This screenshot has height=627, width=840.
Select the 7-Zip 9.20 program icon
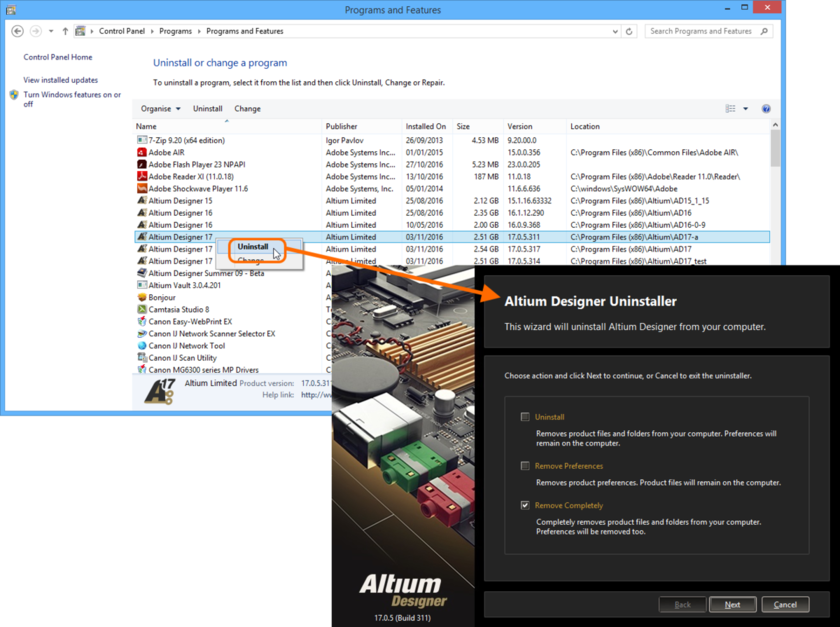point(144,140)
